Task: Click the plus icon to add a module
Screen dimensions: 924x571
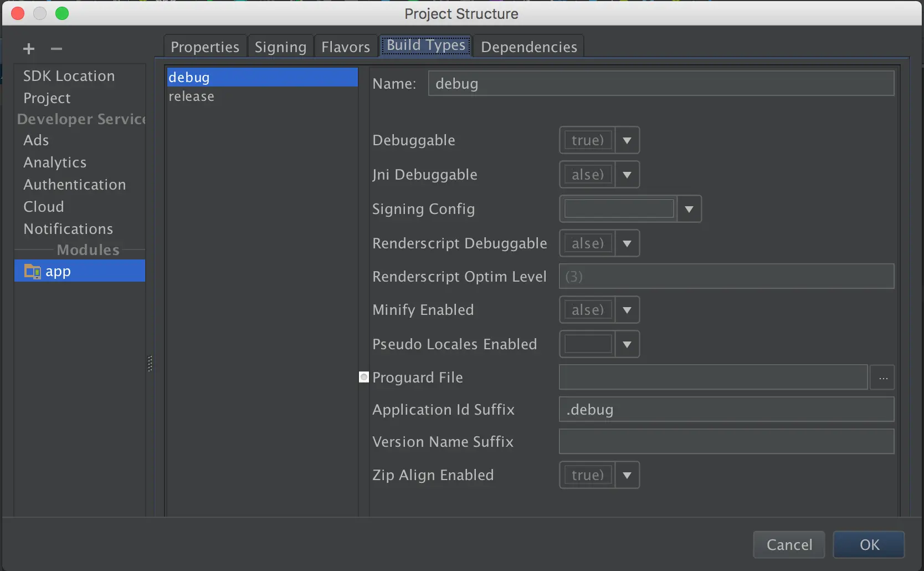Action: 29,49
